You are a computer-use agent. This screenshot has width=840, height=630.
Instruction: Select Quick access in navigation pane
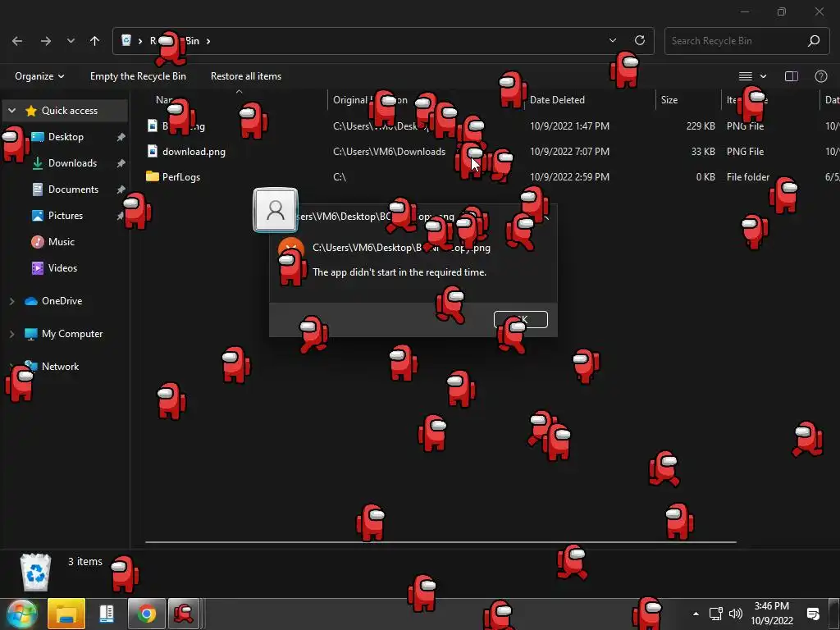click(70, 111)
